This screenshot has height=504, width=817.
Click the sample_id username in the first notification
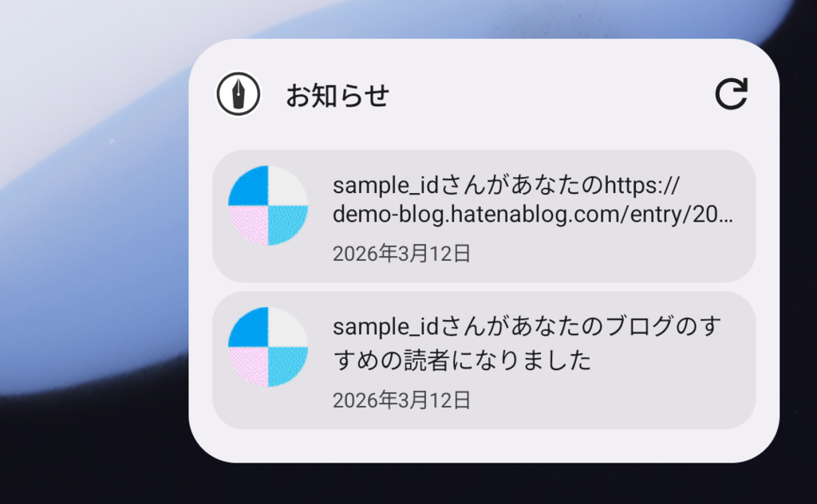coord(385,186)
